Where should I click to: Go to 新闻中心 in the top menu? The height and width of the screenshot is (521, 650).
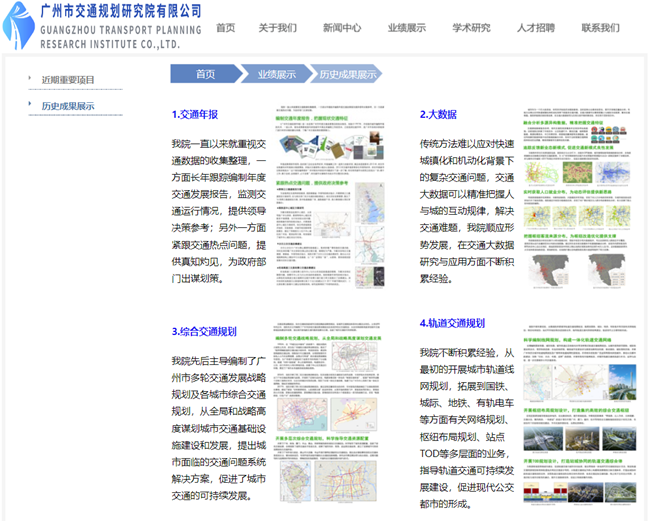point(342,28)
